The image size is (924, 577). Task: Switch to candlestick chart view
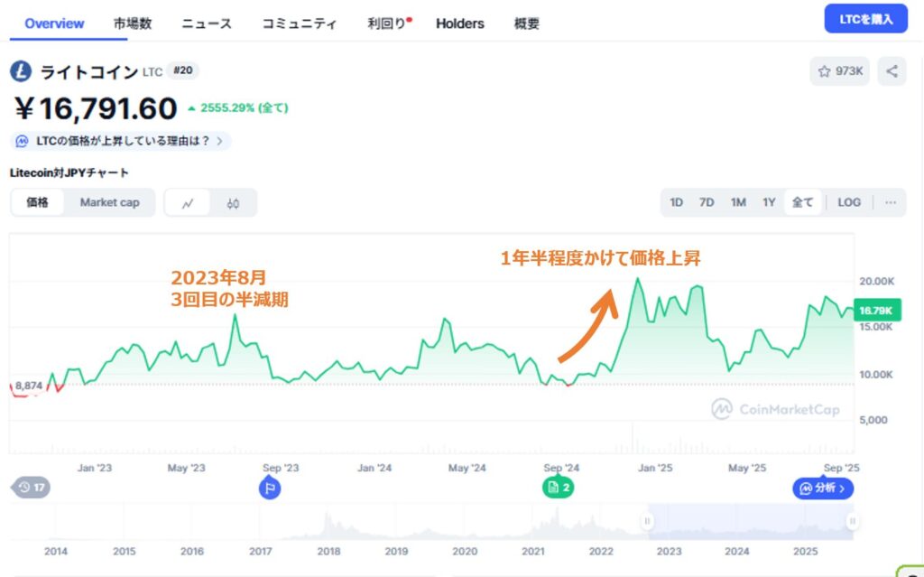[x=233, y=203]
